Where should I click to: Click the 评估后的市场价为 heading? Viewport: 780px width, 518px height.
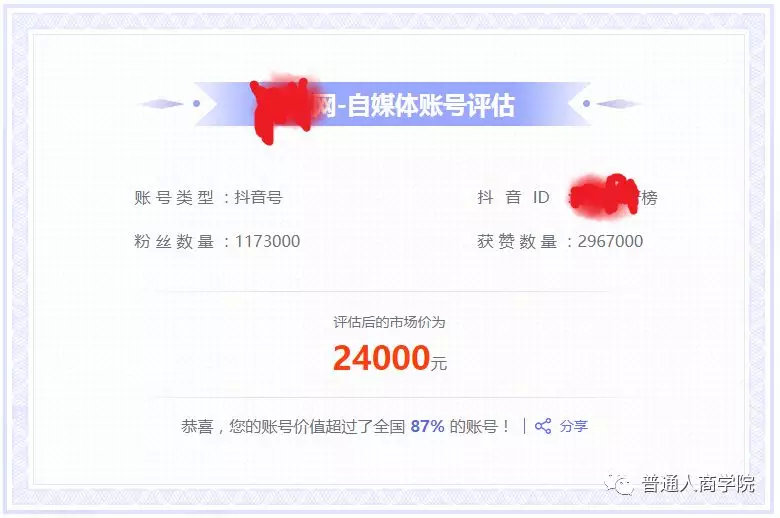[390, 322]
